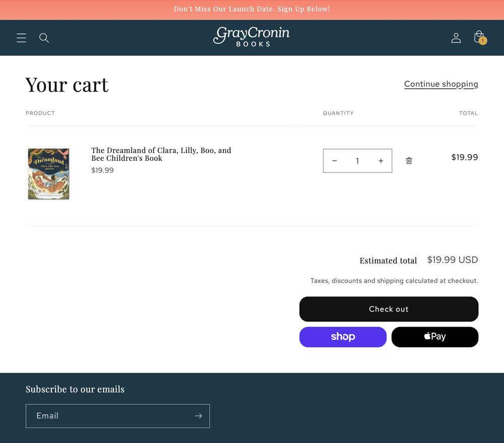Click the GrayCronin Books logo
Screen dimensions: 504x443
pyautogui.click(x=251, y=37)
